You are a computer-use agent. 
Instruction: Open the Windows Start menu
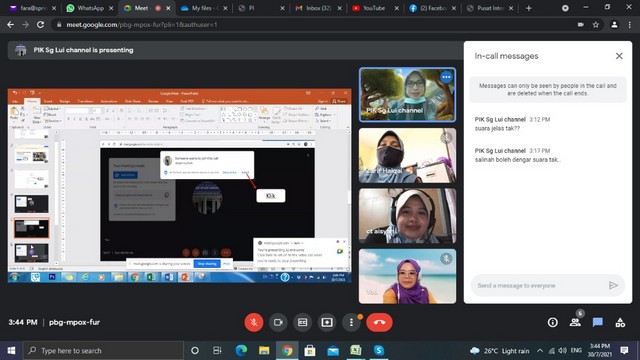click(11, 350)
